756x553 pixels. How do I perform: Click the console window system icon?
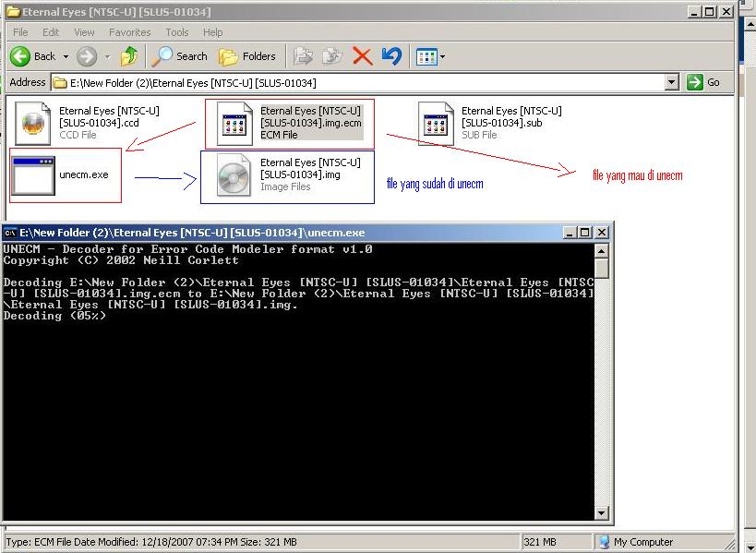coord(9,233)
